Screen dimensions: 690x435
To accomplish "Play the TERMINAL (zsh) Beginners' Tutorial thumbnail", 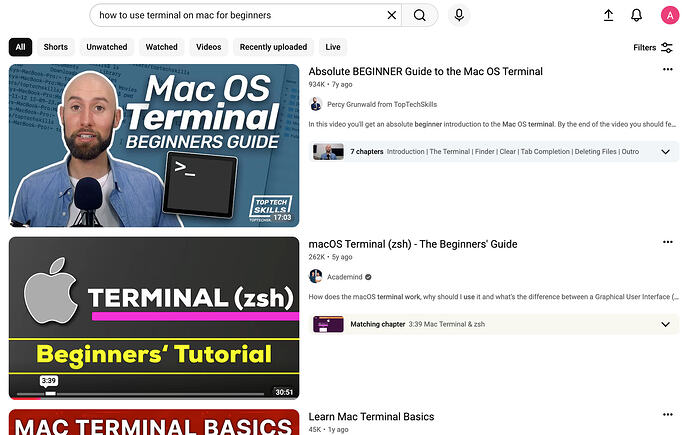I will click(x=154, y=318).
